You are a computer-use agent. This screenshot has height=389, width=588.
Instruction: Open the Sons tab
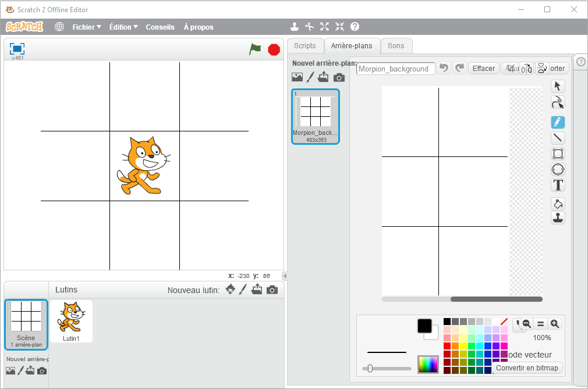coord(396,46)
